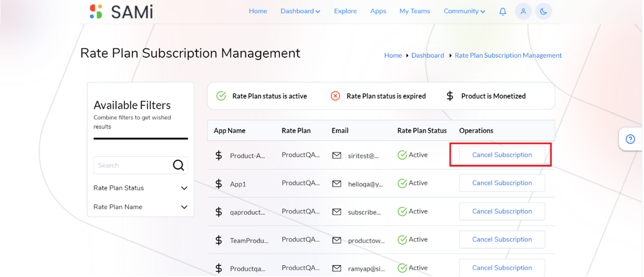
Task: Toggle dark mode moon icon
Action: [543, 11]
